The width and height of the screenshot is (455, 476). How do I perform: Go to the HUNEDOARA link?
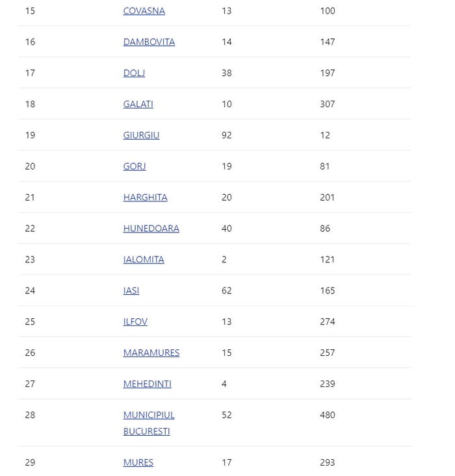click(151, 229)
